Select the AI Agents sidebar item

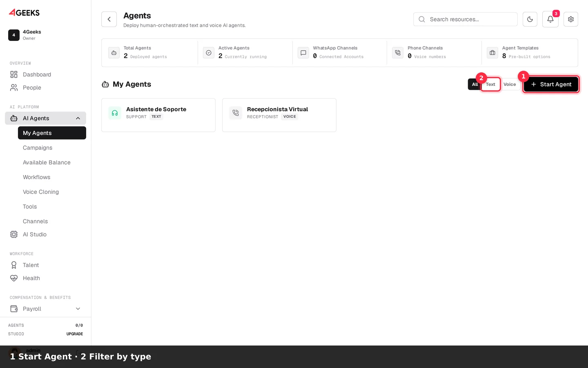45,118
